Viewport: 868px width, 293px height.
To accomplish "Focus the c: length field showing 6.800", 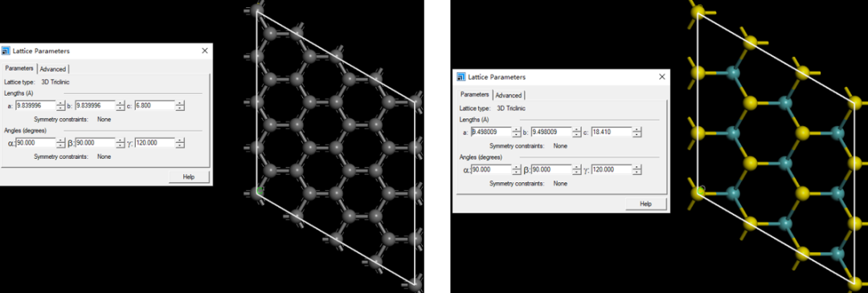I will tap(154, 105).
